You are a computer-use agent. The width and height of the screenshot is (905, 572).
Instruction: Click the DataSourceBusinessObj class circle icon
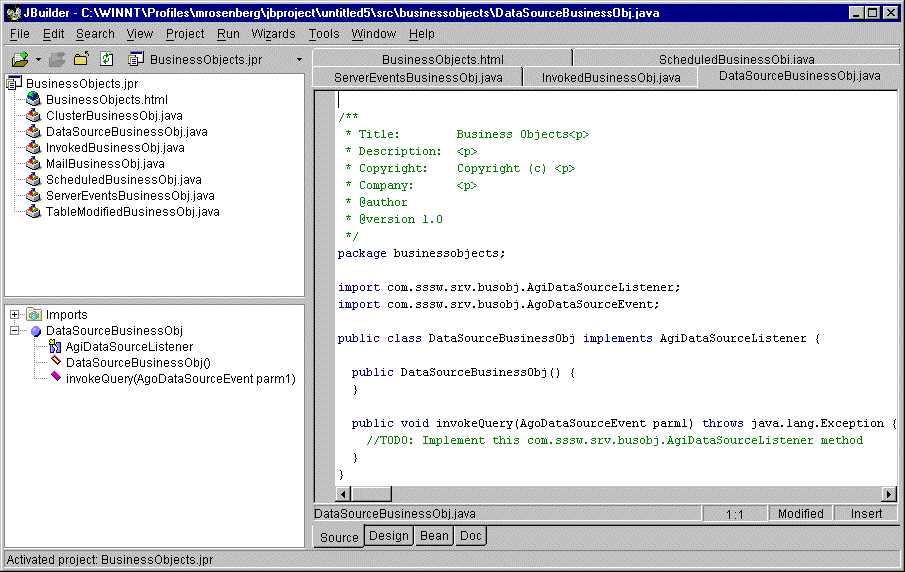36,331
